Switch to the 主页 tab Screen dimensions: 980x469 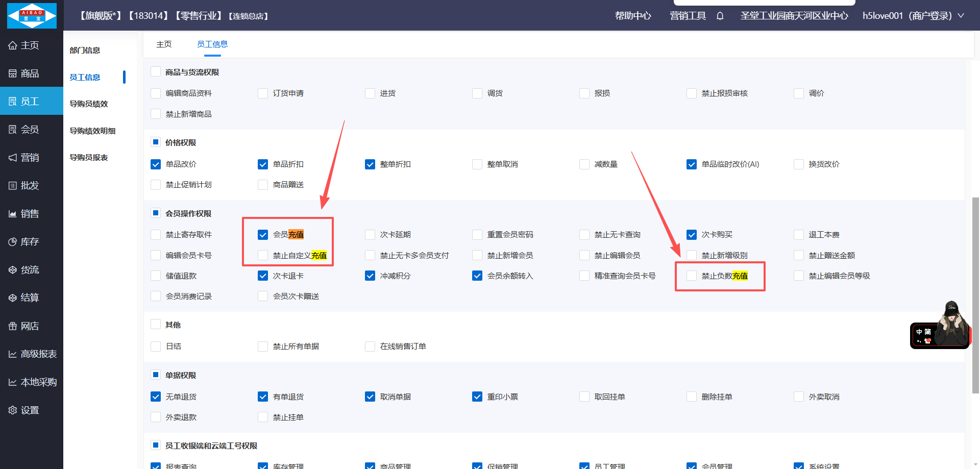click(x=164, y=44)
